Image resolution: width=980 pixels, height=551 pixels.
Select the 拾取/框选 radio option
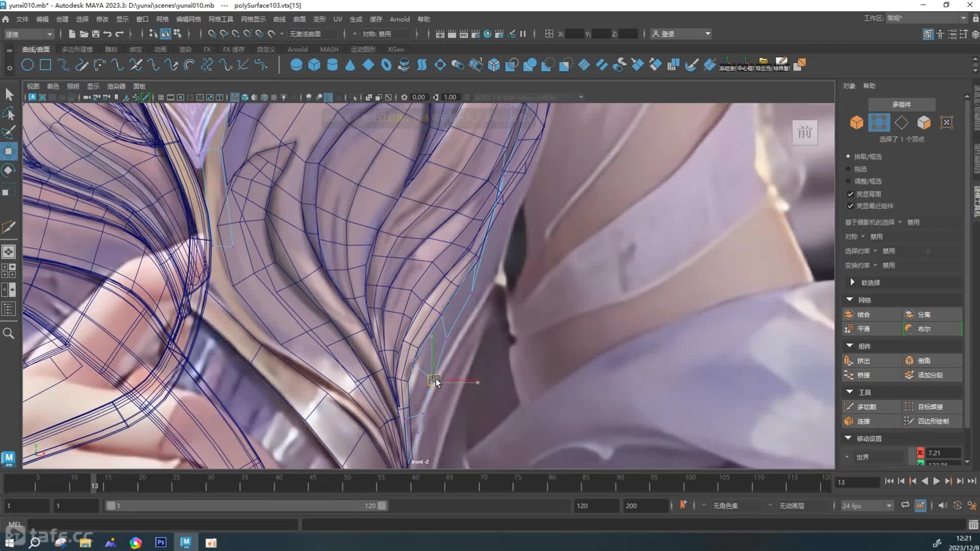coord(848,156)
